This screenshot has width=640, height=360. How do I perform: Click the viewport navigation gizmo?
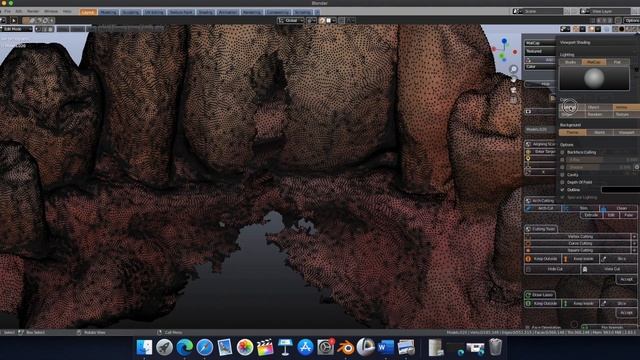pyautogui.click(x=504, y=50)
